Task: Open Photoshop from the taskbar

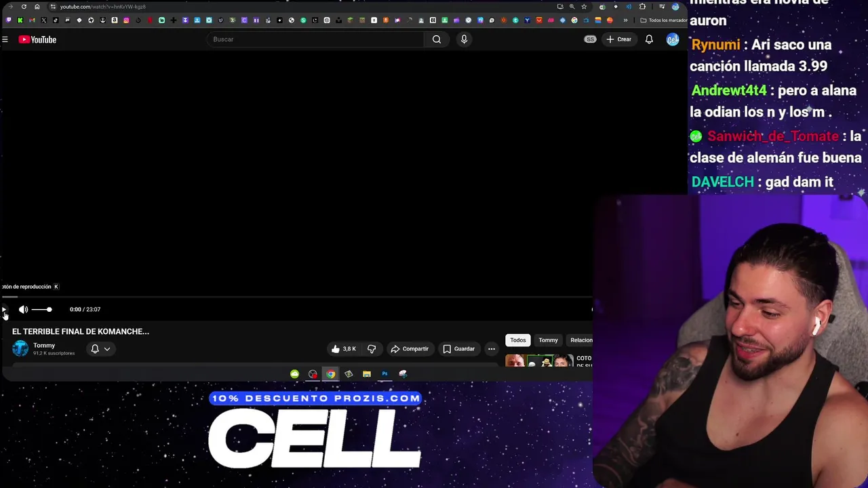Action: pos(384,374)
